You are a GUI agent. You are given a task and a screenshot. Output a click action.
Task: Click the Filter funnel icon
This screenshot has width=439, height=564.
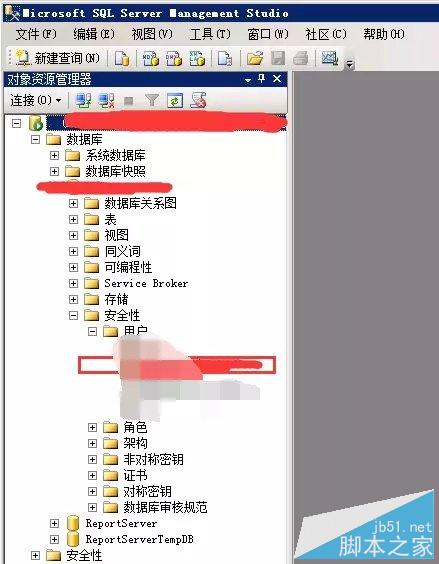point(152,101)
